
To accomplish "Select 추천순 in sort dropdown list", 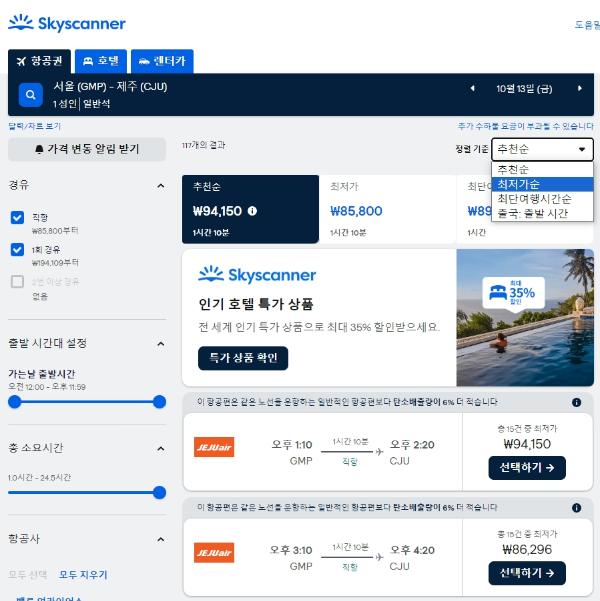I will click(542, 169).
